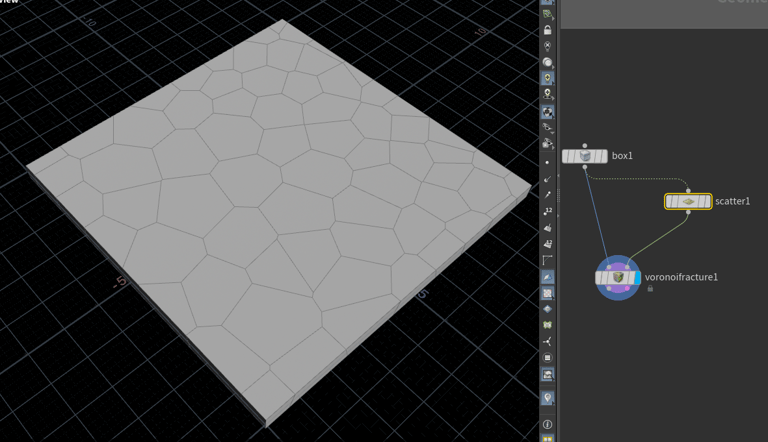Click the blue diamond display icon
Screen dimensions: 768x442
pyautogui.click(x=548, y=309)
